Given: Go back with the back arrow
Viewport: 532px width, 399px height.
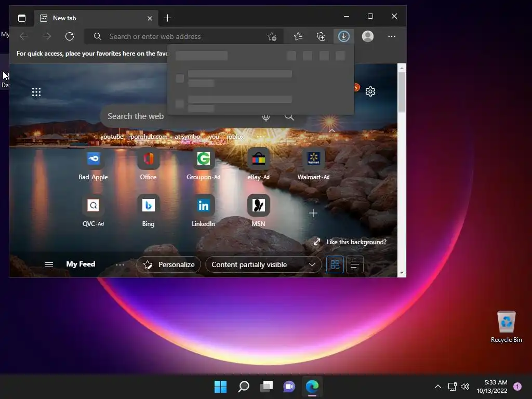Looking at the screenshot, I should pos(24,36).
